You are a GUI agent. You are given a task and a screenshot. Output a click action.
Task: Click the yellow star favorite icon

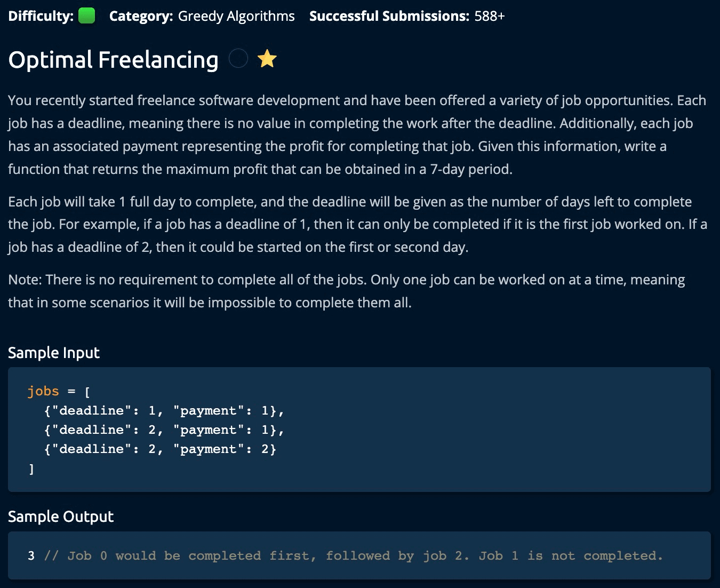pos(267,59)
